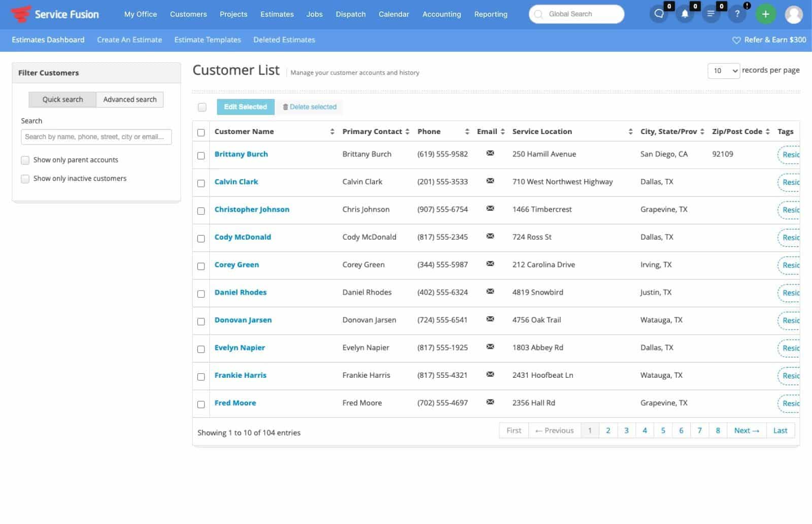Open the help question mark icon
Image resolution: width=812 pixels, height=524 pixels.
pos(737,14)
